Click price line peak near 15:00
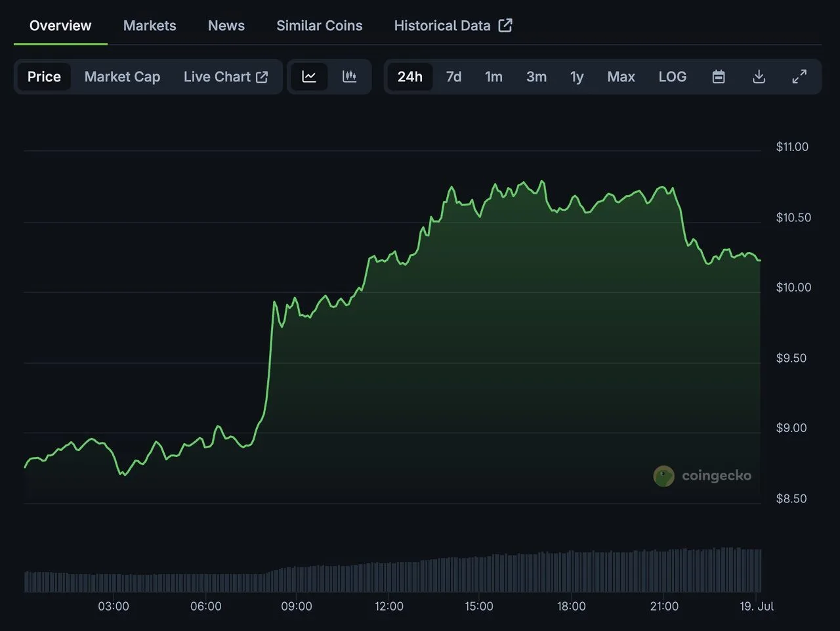The width and height of the screenshot is (840, 631). [x=451, y=188]
